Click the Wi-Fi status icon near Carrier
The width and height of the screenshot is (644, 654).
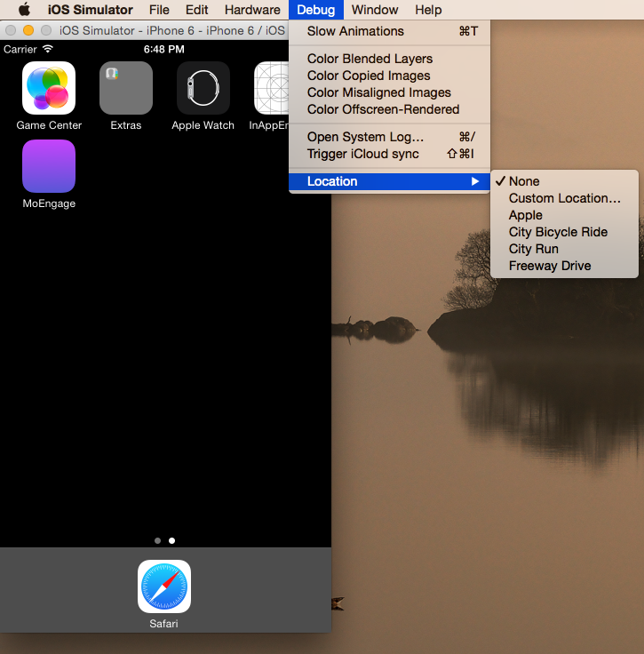48,49
